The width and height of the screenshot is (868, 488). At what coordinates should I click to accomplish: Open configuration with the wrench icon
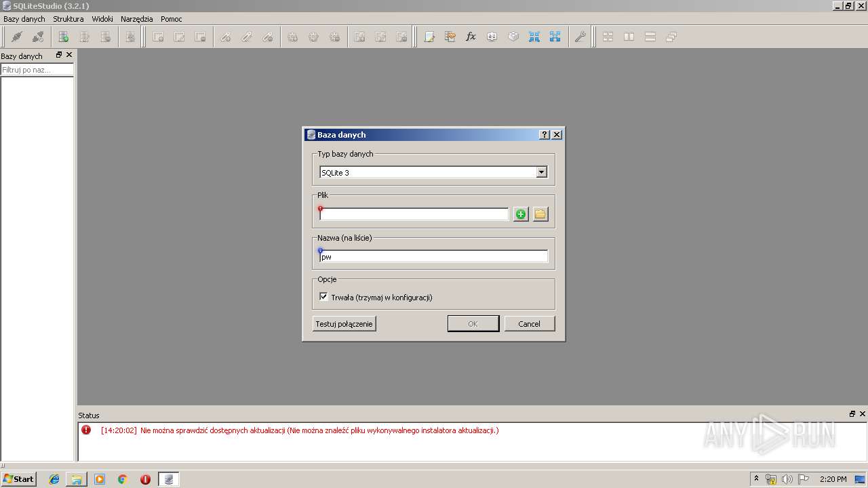pos(580,37)
